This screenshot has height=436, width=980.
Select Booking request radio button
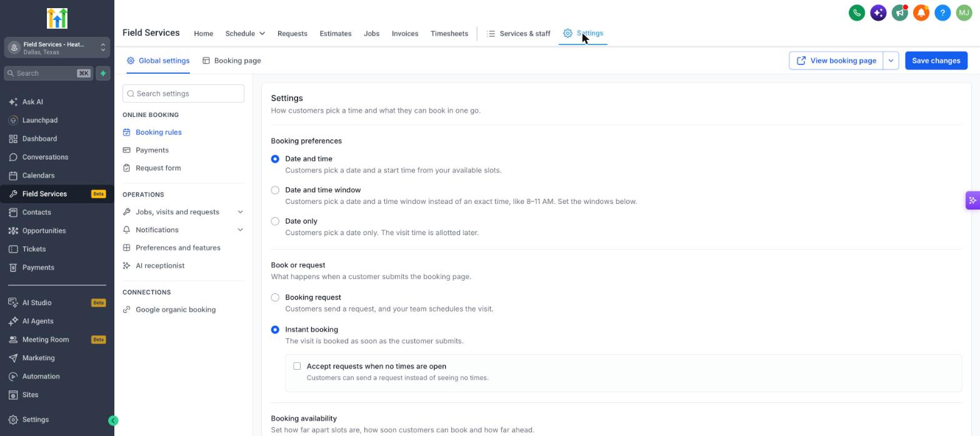pos(275,298)
